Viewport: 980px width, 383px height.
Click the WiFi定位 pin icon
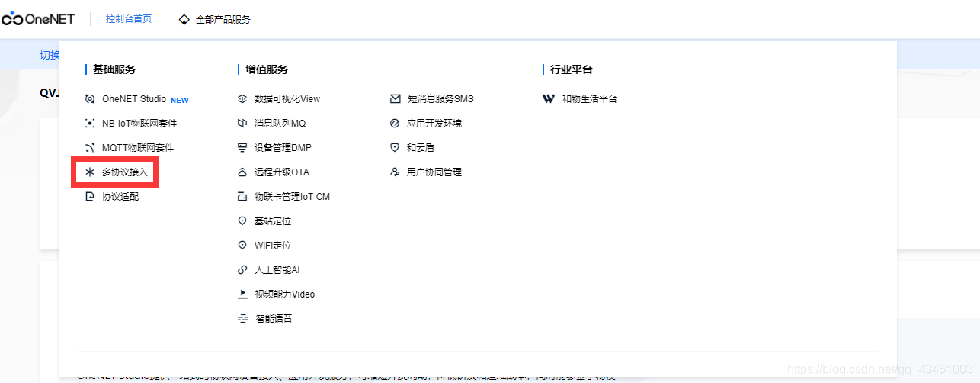[242, 246]
